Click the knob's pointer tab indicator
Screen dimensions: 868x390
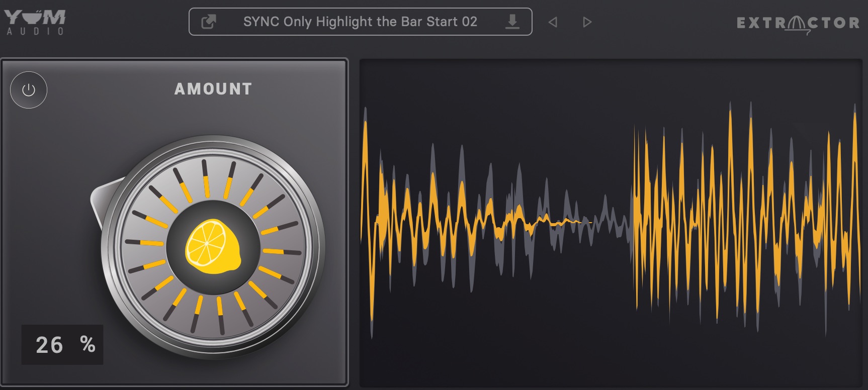coord(103,199)
